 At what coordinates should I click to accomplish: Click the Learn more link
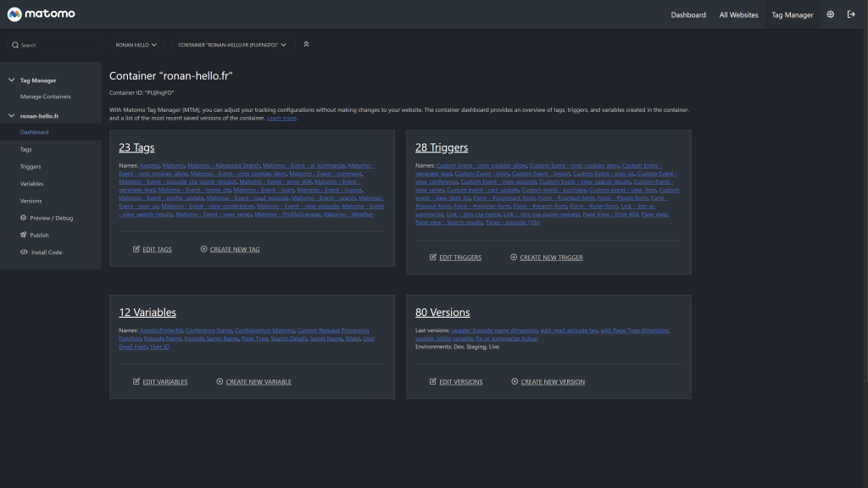(x=281, y=118)
